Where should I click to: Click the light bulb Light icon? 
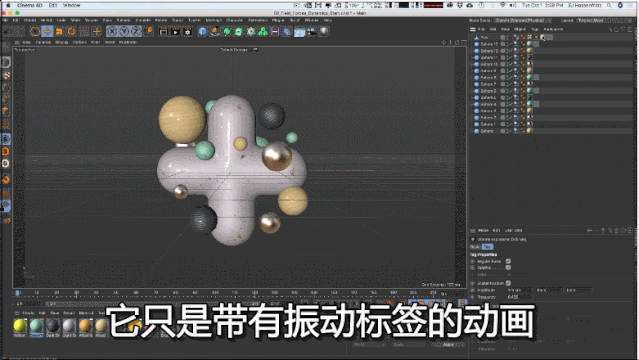(x=324, y=31)
